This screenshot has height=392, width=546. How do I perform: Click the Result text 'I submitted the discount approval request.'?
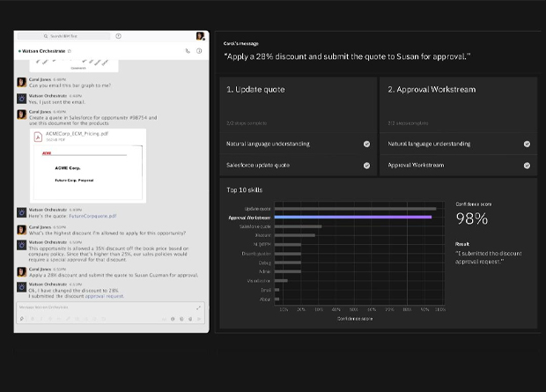pyautogui.click(x=489, y=257)
